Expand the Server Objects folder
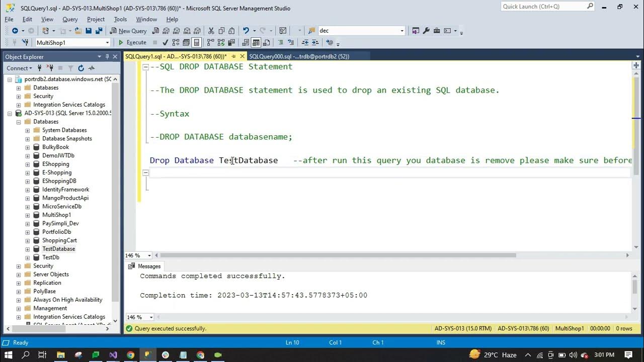644x362 pixels. point(19,275)
